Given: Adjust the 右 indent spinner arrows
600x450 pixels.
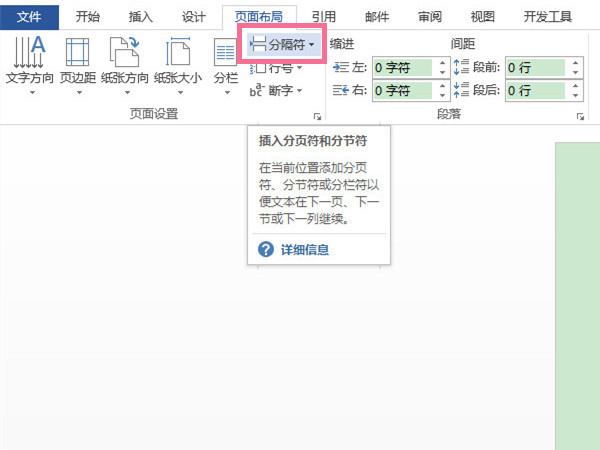Looking at the screenshot, I should point(441,91).
